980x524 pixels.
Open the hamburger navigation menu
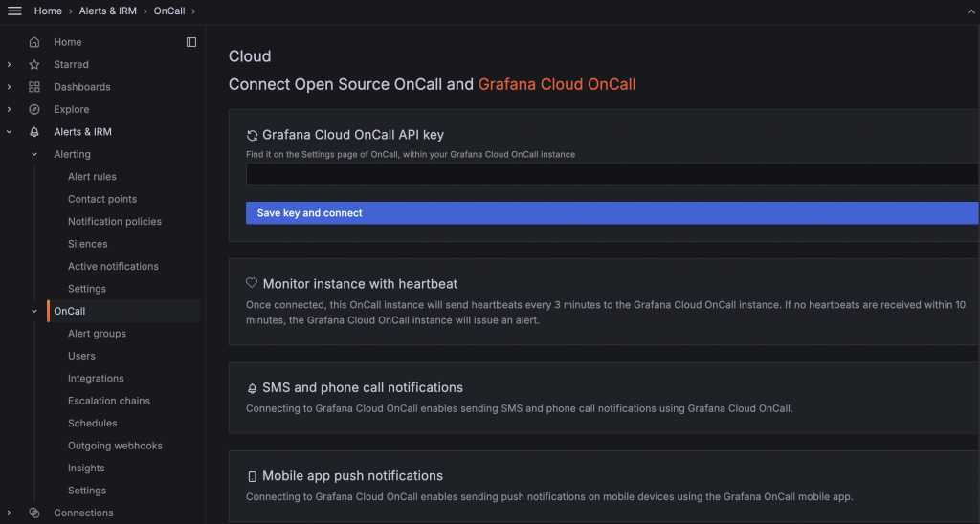14,11
